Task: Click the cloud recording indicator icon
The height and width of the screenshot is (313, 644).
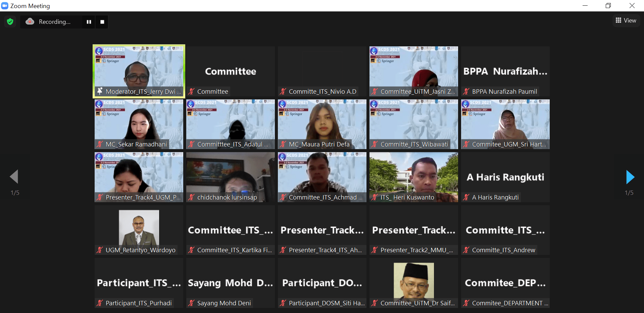Action: (30, 21)
